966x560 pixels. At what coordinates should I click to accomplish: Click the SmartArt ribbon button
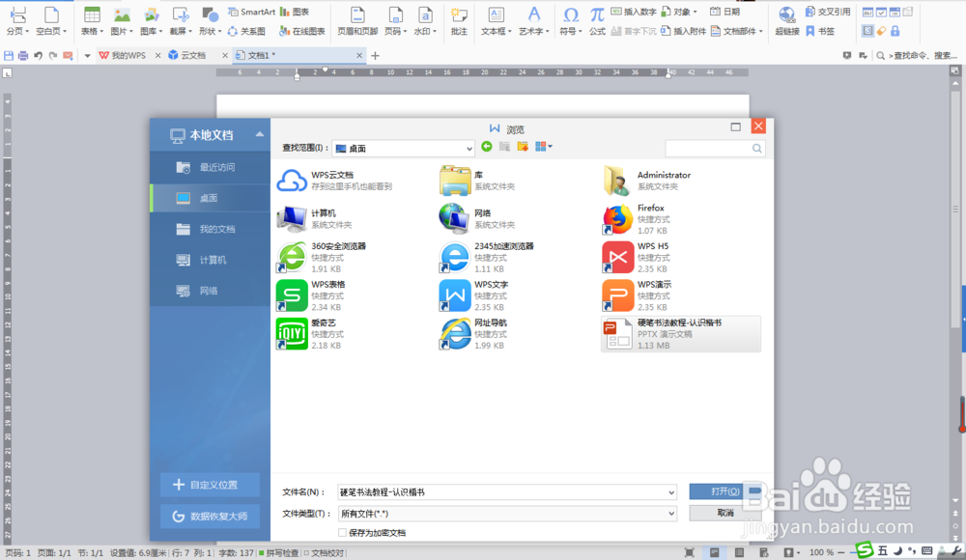251,12
